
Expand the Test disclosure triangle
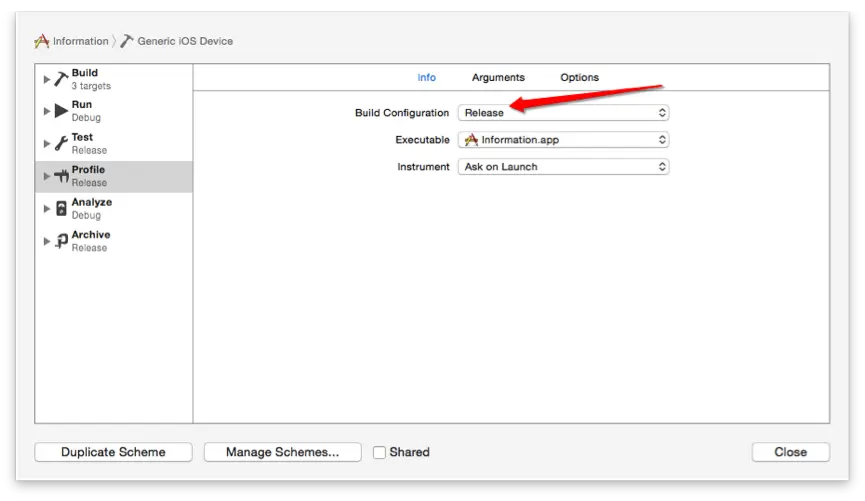tap(47, 144)
